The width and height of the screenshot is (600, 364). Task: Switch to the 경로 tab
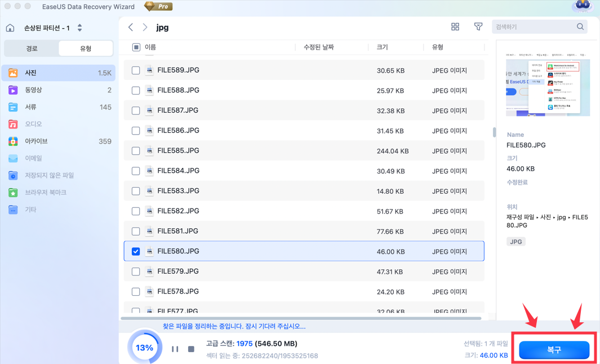click(32, 48)
